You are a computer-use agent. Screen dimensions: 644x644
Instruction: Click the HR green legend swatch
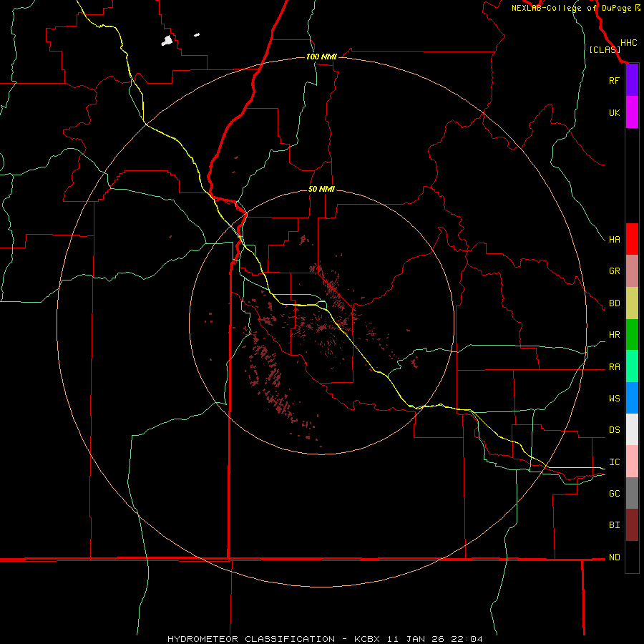(x=632, y=335)
